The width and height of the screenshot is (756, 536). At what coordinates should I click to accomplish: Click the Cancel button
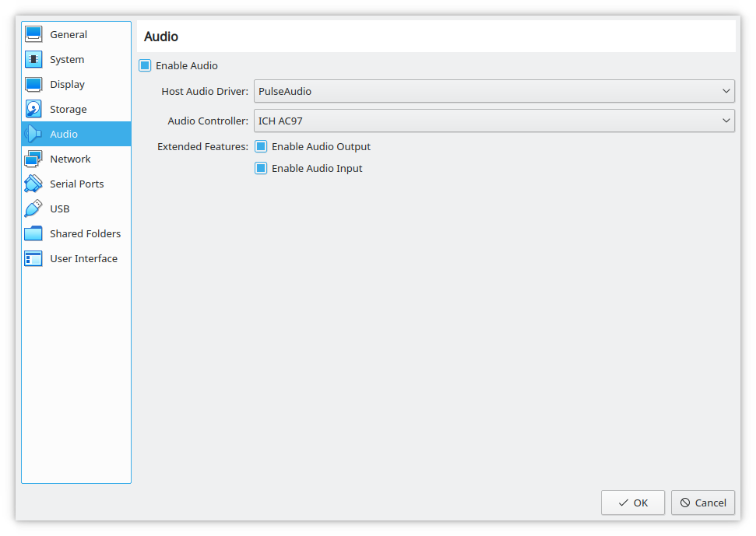point(703,503)
